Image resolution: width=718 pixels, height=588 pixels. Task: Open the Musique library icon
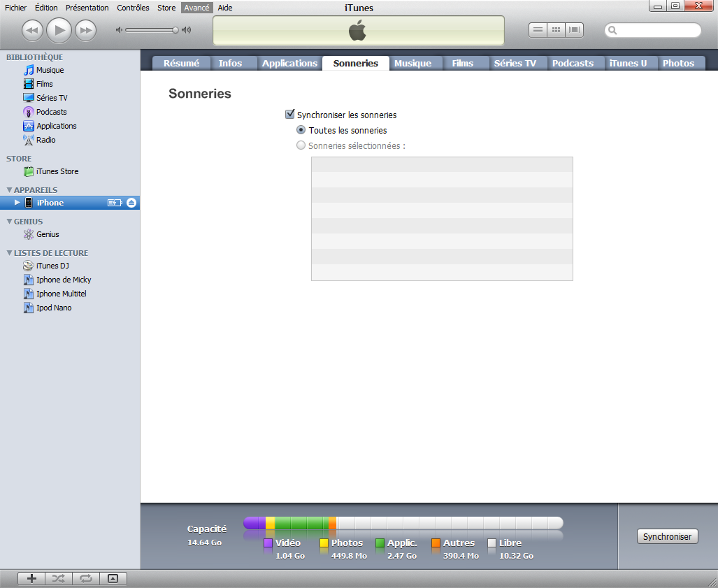click(x=29, y=70)
